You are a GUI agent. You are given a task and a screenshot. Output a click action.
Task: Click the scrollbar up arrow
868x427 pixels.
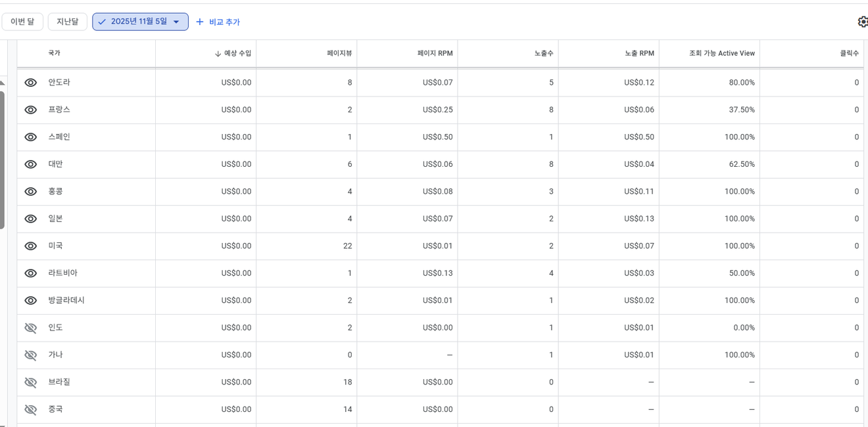coord(2,83)
